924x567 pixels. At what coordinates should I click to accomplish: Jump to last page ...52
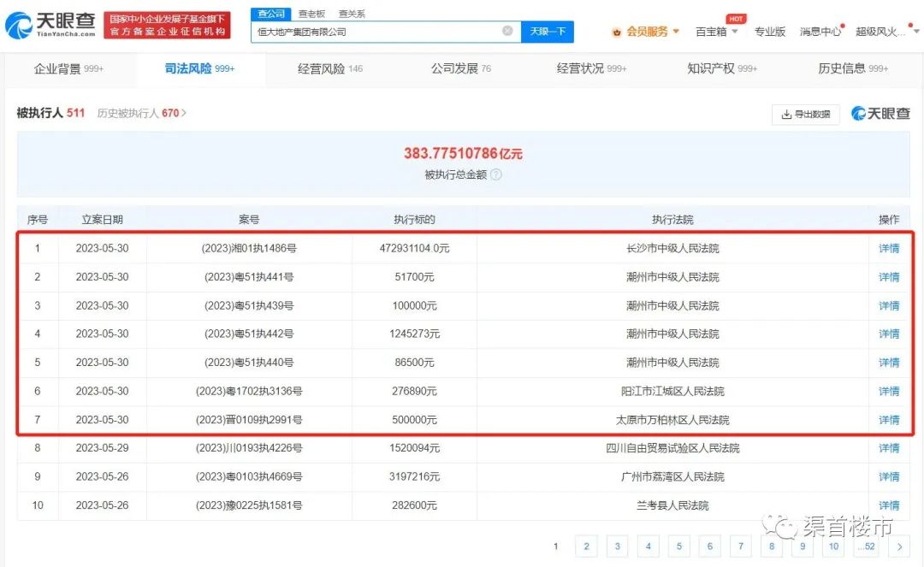point(866,546)
